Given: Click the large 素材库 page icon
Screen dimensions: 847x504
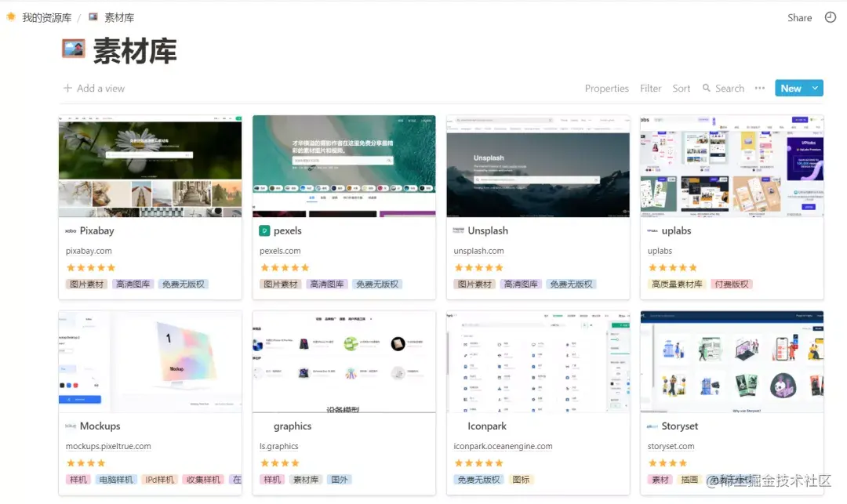Looking at the screenshot, I should (74, 49).
